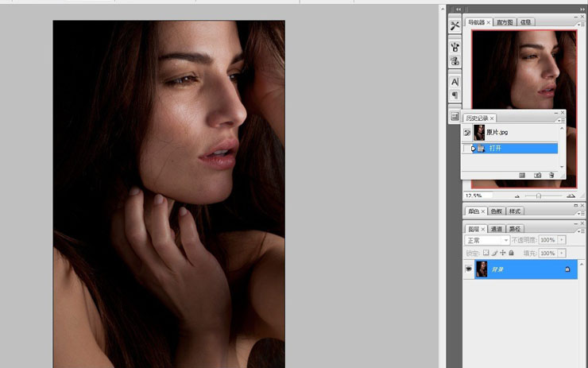Screen dimensions: 588x368
Task: Collapse panel dock with top-right double arrows
Action: 582,10
